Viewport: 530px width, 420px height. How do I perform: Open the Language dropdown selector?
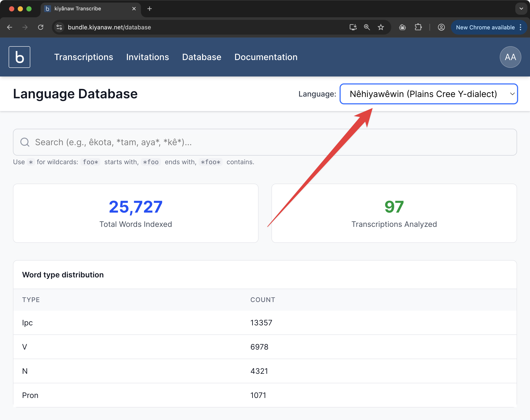coord(428,94)
